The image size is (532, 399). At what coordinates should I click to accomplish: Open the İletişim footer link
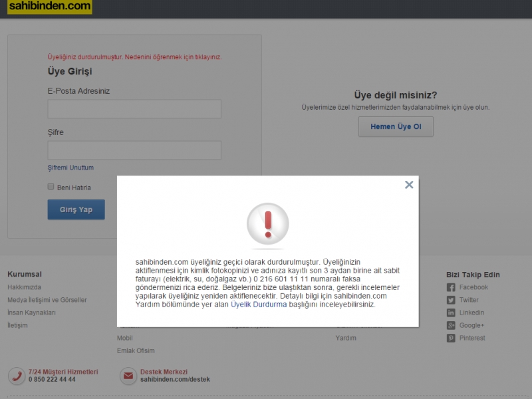point(18,325)
